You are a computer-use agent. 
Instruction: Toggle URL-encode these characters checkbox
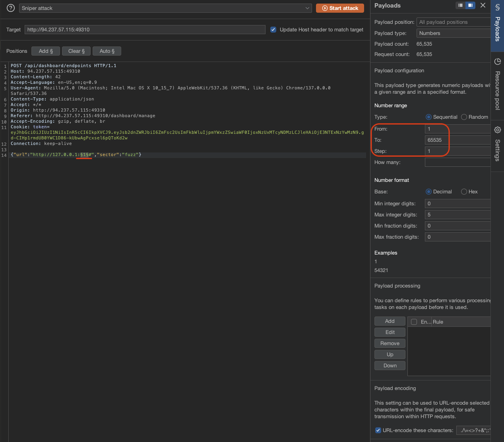coord(378,430)
